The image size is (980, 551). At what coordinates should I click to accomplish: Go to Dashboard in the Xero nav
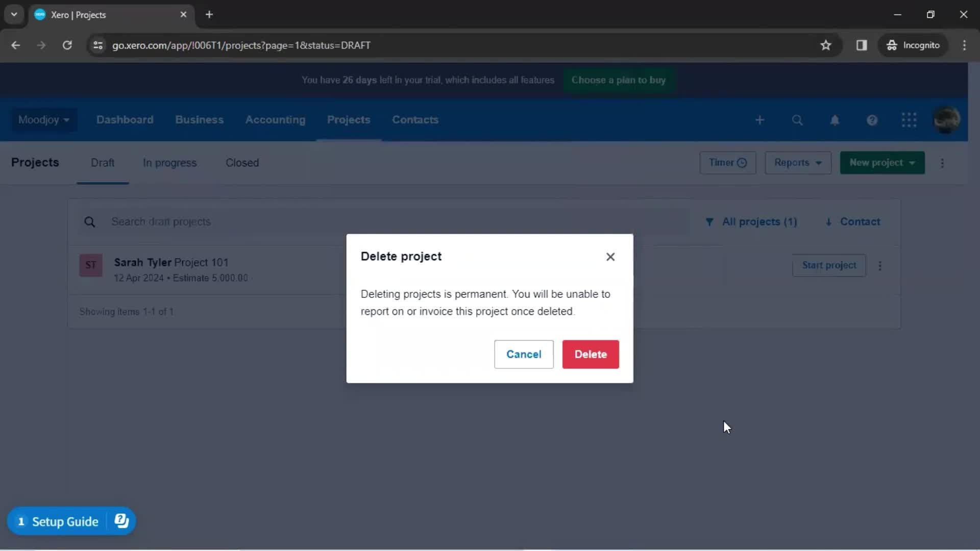tap(125, 119)
